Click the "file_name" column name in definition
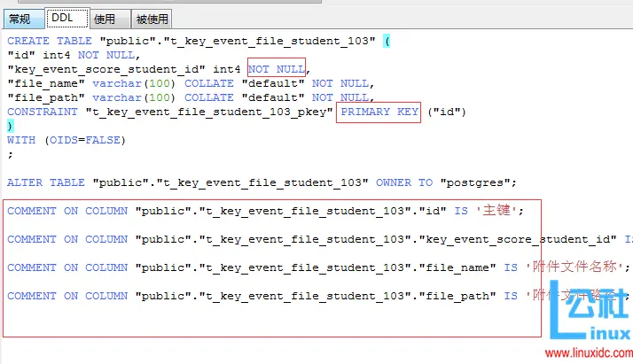 pos(46,83)
